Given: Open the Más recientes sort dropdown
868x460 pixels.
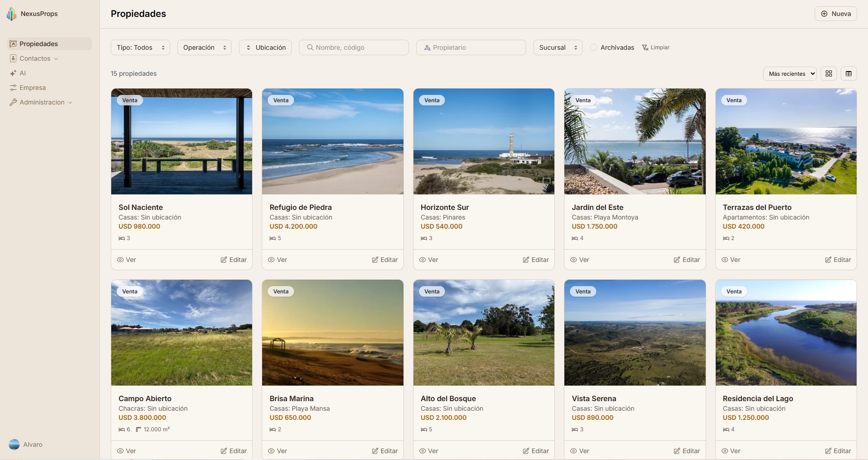Looking at the screenshot, I should 790,73.
